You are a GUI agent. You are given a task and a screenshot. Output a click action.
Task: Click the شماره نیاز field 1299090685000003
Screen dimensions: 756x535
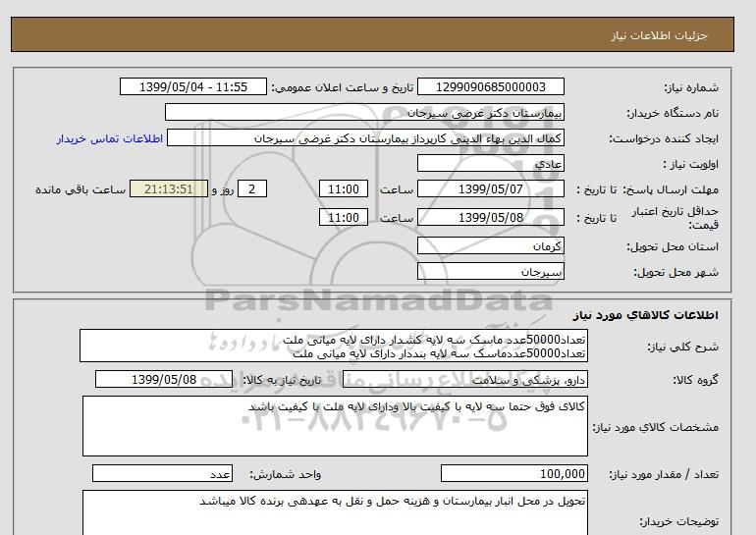click(490, 86)
